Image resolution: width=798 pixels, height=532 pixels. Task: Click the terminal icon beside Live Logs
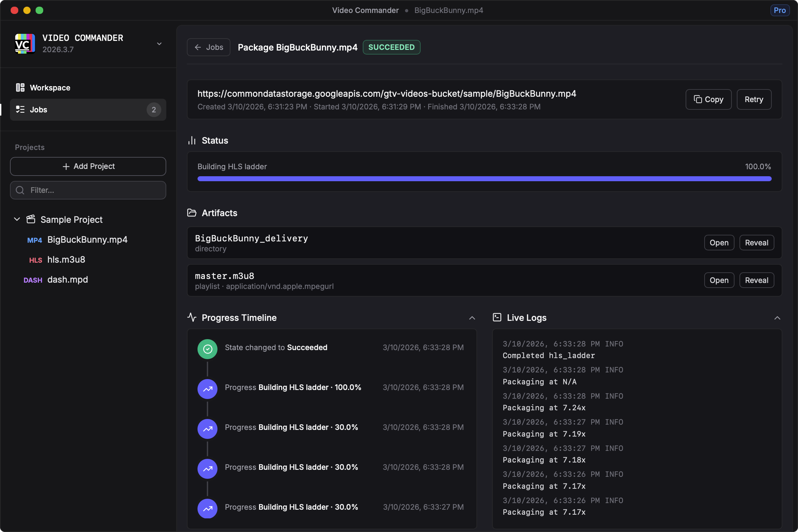497,317
